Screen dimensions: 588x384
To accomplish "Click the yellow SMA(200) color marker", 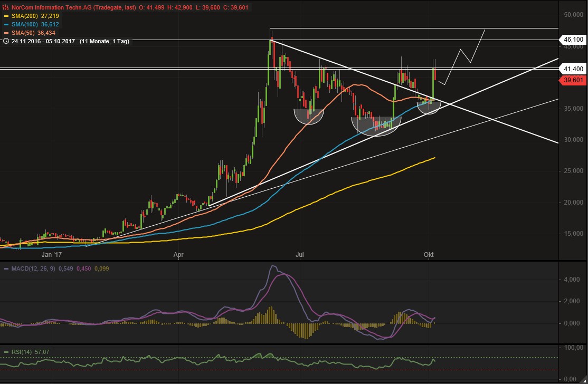I will [x=6, y=16].
